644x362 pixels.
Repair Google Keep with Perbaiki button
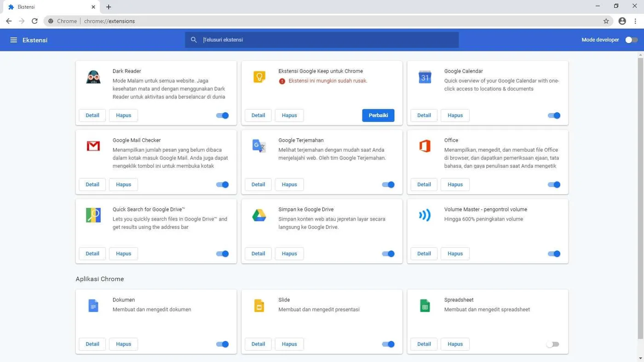coord(378,115)
